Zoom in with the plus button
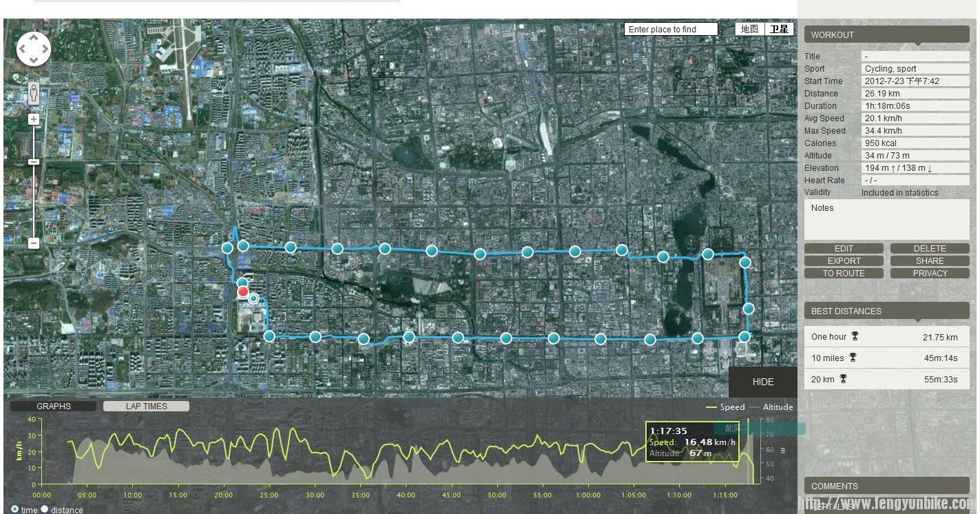Image resolution: width=980 pixels, height=514 pixels. click(x=34, y=119)
